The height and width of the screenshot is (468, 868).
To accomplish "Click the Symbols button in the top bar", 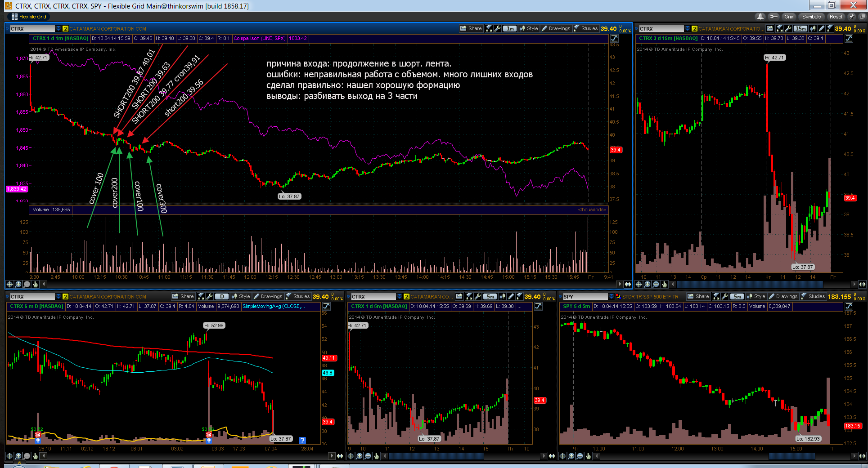I will [x=811, y=17].
